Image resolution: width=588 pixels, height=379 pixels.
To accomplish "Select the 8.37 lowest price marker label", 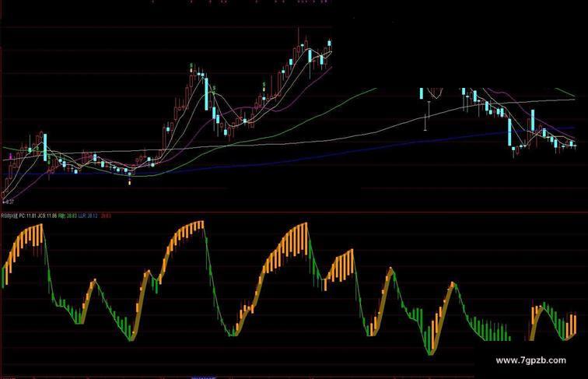I will (9, 202).
